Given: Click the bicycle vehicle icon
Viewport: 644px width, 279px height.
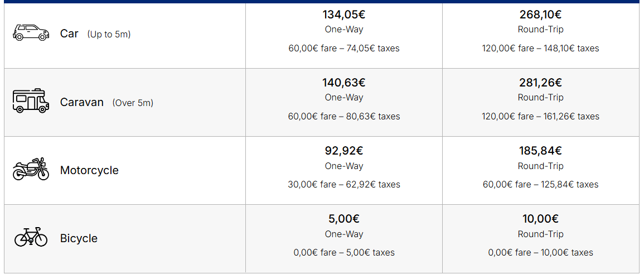Looking at the screenshot, I should coord(31,237).
